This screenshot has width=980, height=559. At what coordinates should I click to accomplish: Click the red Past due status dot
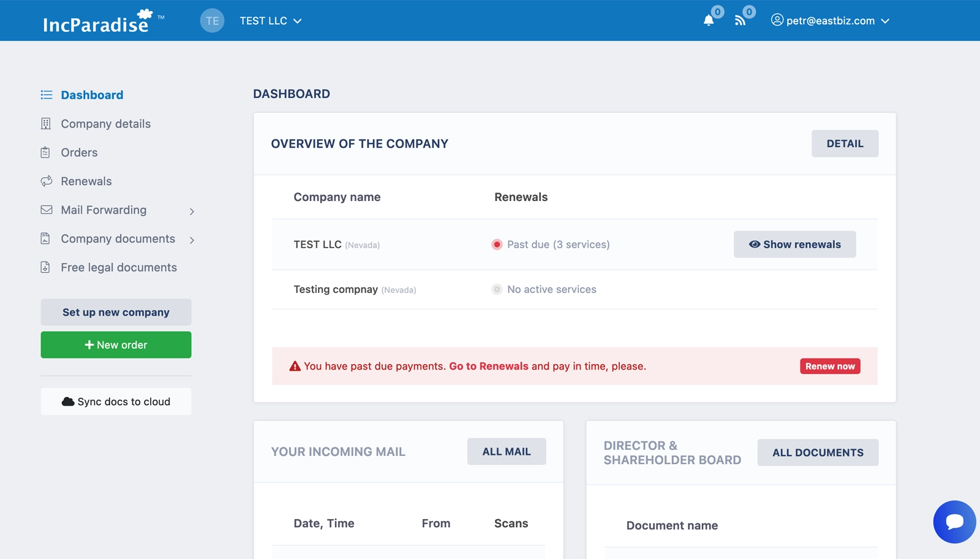tap(497, 244)
